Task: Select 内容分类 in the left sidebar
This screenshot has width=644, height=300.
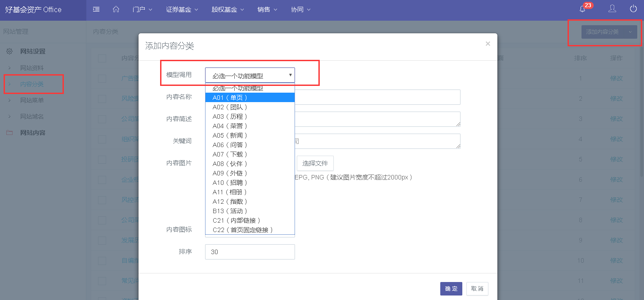Action: coord(31,84)
